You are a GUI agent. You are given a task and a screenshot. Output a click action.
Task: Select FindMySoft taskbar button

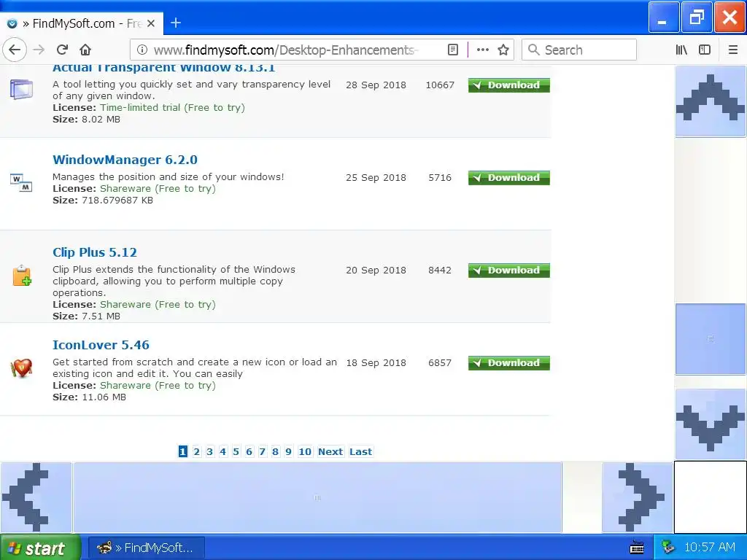coord(147,548)
